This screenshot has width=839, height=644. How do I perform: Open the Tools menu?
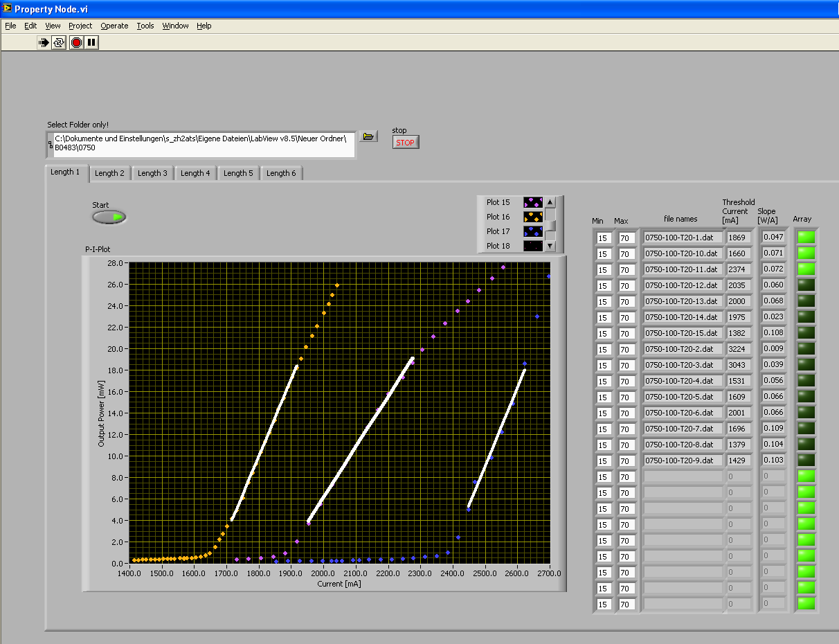[145, 26]
